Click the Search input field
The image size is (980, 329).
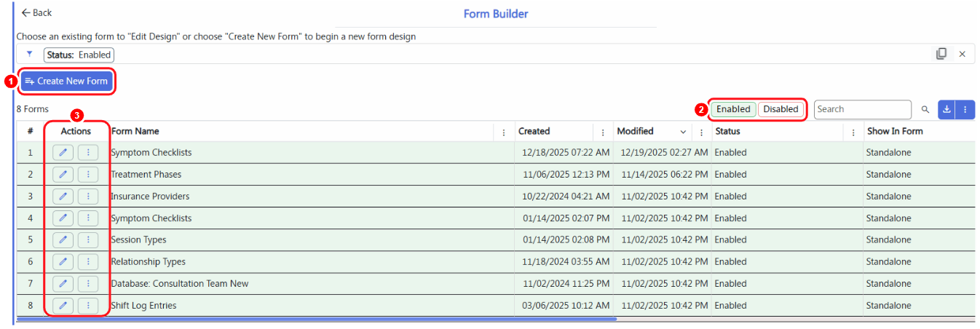point(862,109)
